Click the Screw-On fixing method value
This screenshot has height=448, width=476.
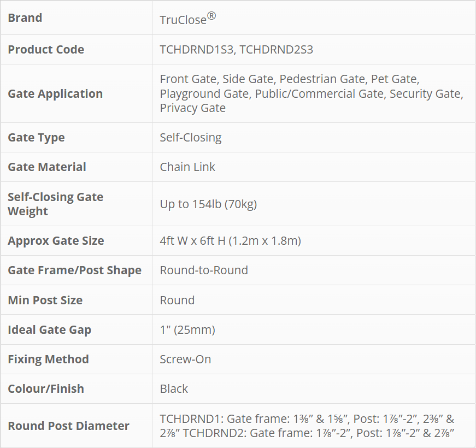185,359
